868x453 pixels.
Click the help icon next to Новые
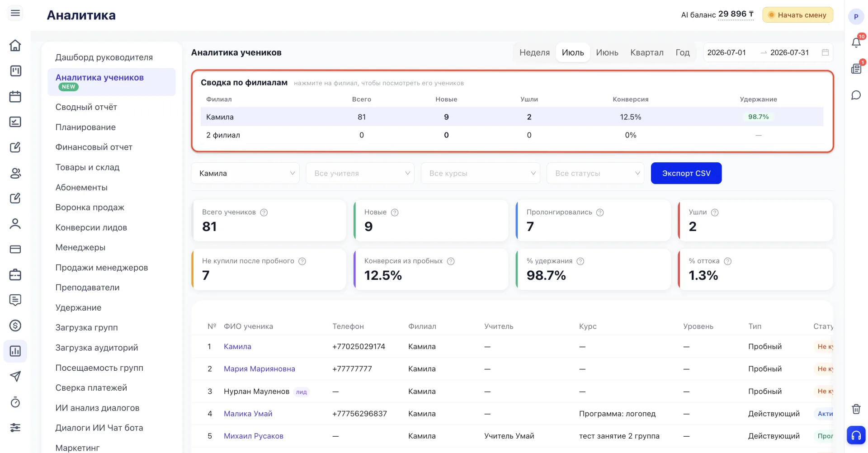click(x=395, y=212)
